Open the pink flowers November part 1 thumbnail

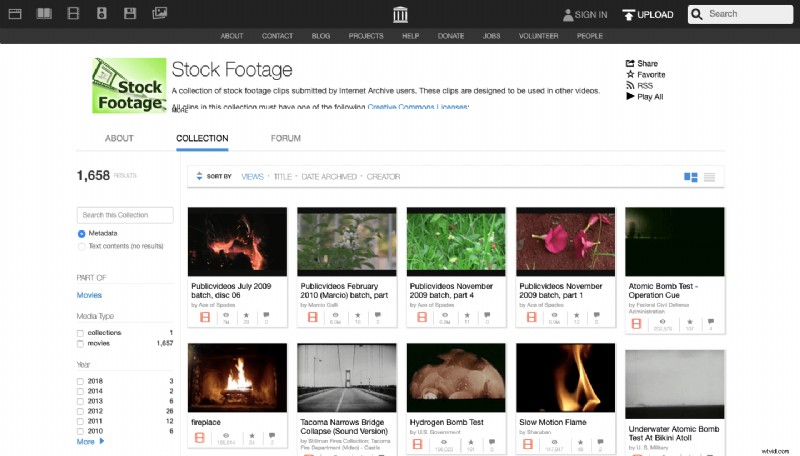click(565, 242)
